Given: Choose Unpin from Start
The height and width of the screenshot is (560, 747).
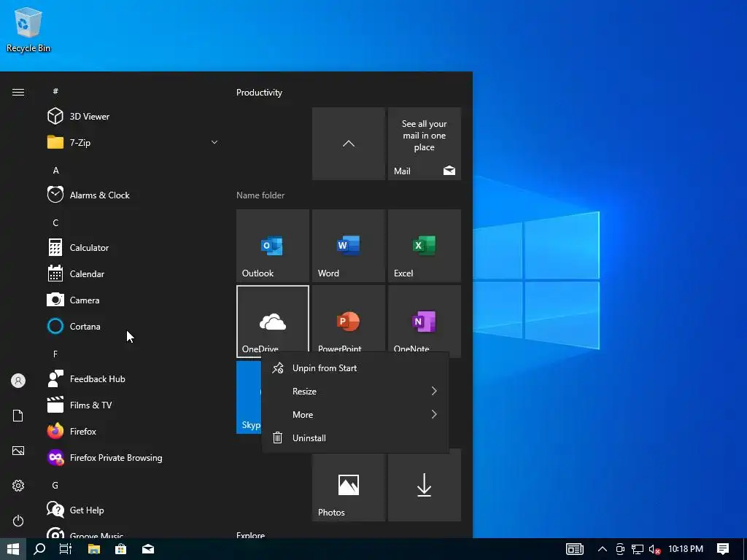Looking at the screenshot, I should pos(355,368).
